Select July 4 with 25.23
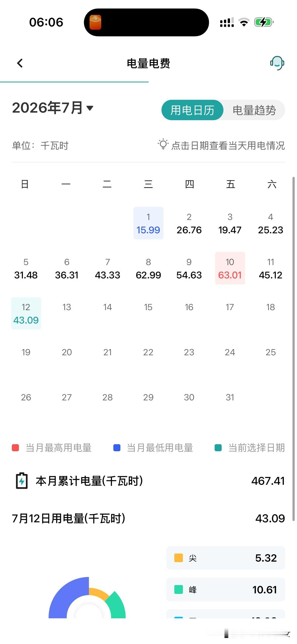 (x=271, y=223)
